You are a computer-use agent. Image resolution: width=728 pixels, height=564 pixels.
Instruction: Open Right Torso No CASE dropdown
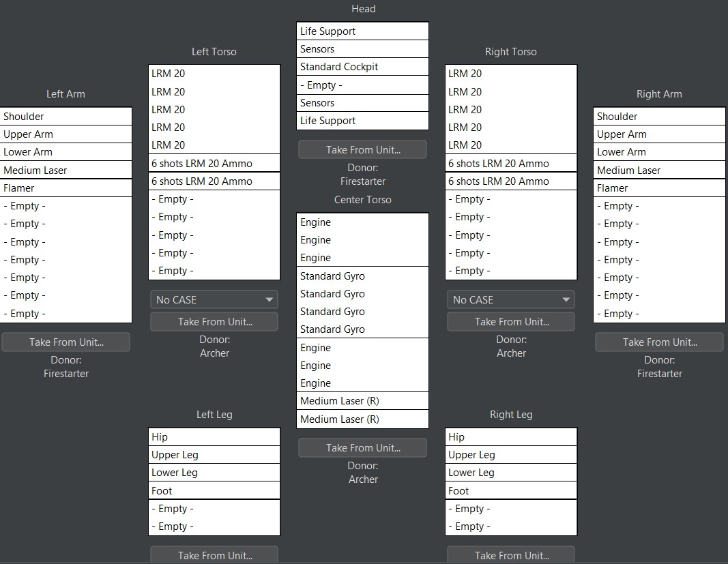[x=511, y=299]
